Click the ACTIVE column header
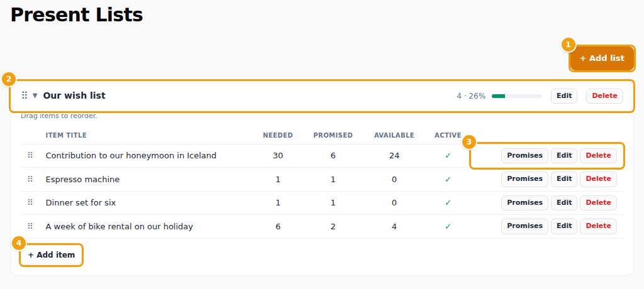This screenshot has width=644, height=289. coord(448,136)
